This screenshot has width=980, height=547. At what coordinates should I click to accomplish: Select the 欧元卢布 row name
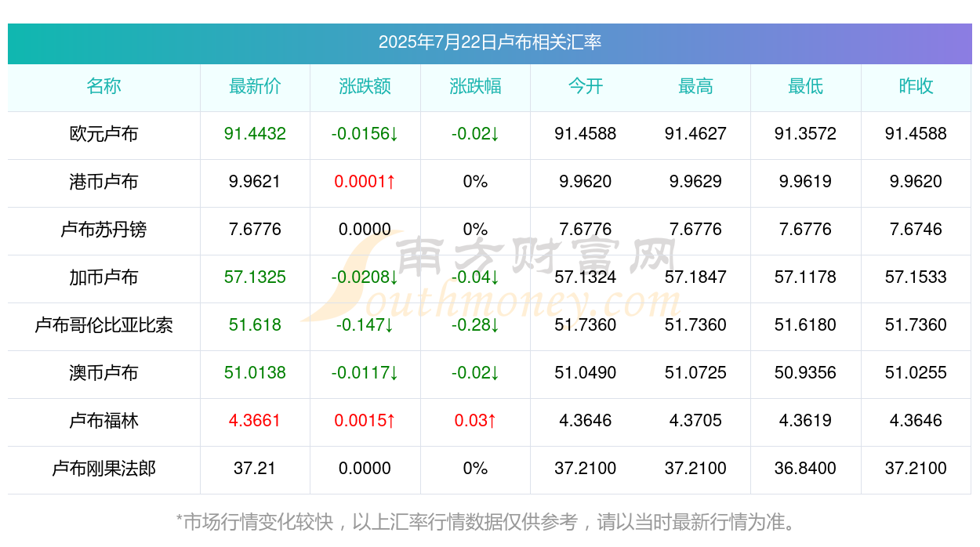(103, 134)
